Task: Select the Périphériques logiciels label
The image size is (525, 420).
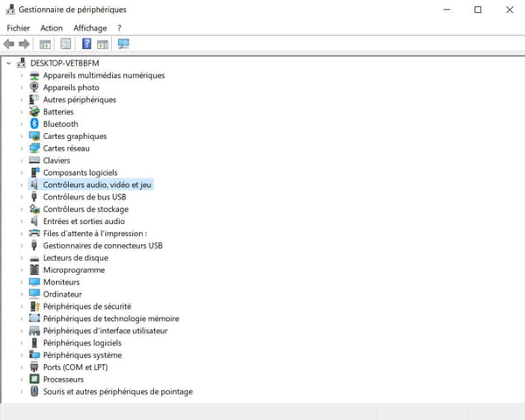Action: [82, 343]
